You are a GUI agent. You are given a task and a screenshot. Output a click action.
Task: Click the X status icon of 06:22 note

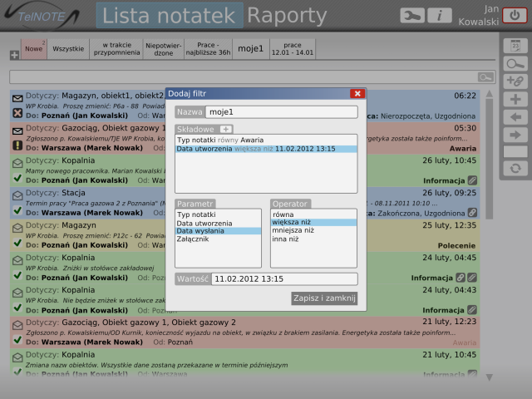pyautogui.click(x=17, y=113)
